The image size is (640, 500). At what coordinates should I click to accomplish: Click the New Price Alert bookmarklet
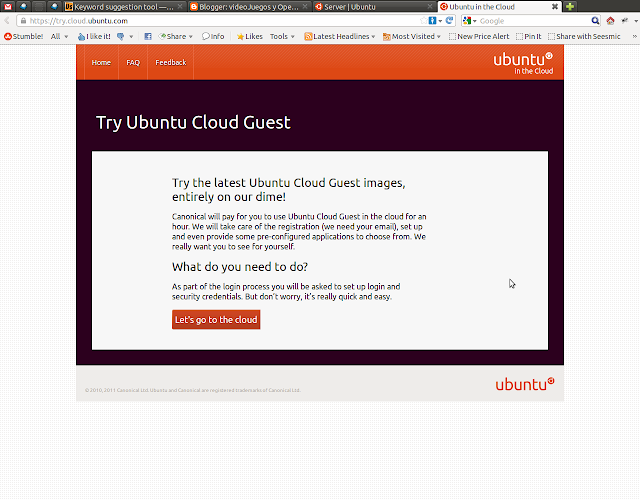click(x=479, y=36)
